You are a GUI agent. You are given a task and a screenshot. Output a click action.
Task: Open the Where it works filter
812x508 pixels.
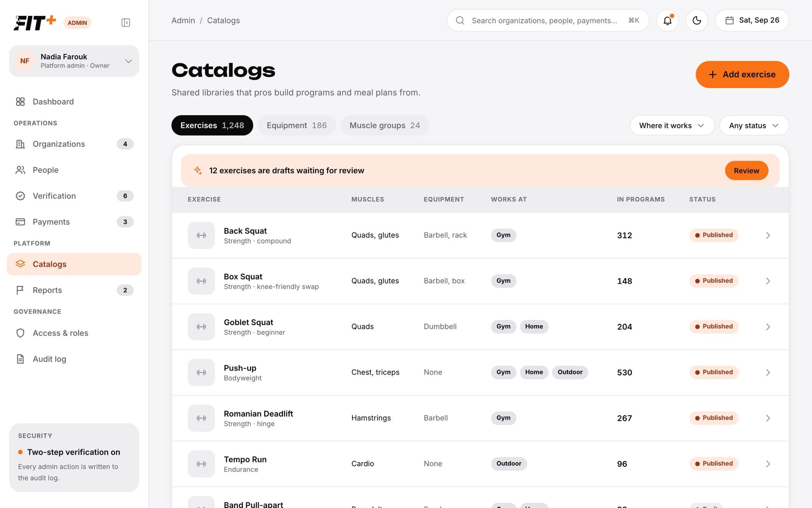click(672, 126)
